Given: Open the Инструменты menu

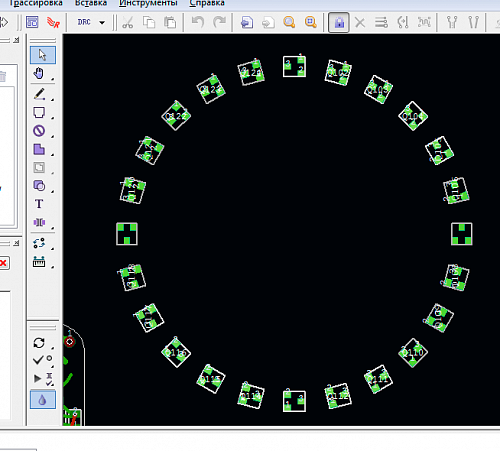Looking at the screenshot, I should coord(148,3).
